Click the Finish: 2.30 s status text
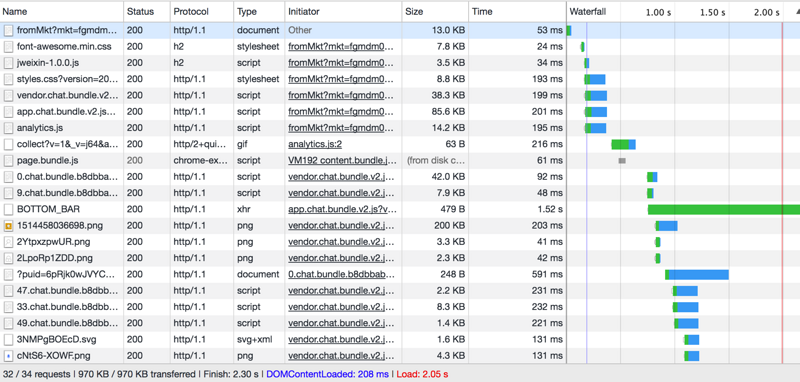 point(231,374)
